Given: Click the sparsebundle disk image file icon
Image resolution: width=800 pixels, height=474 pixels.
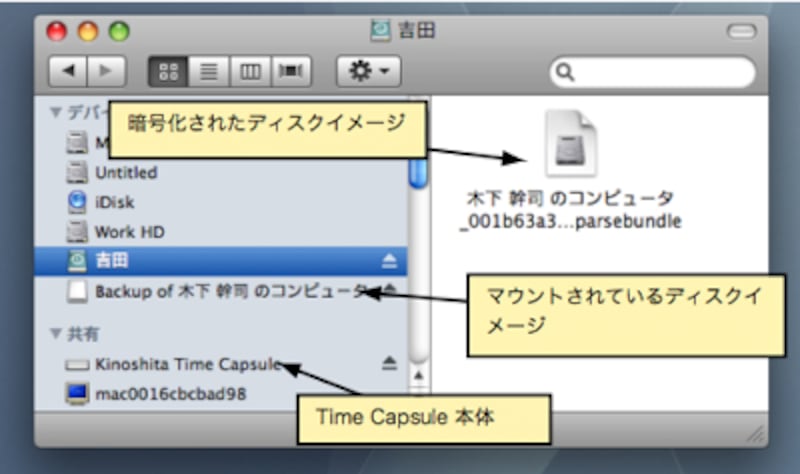Looking at the screenshot, I should pos(571,143).
